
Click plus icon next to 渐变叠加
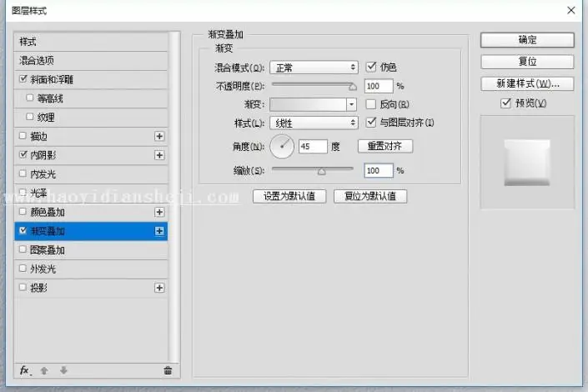click(159, 231)
